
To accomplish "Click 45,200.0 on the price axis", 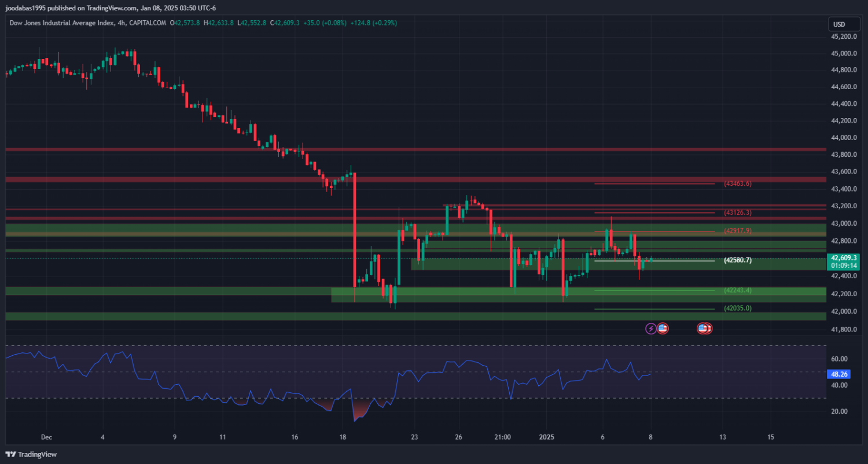I will click(844, 36).
